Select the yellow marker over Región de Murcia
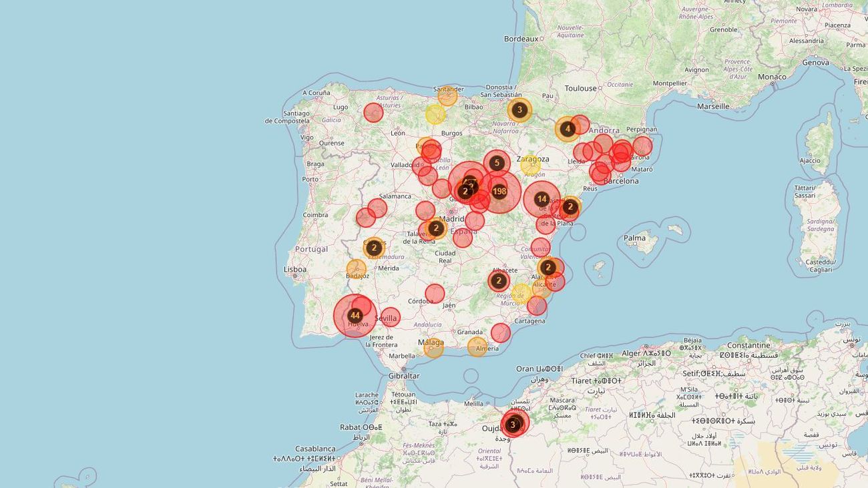 521,294
